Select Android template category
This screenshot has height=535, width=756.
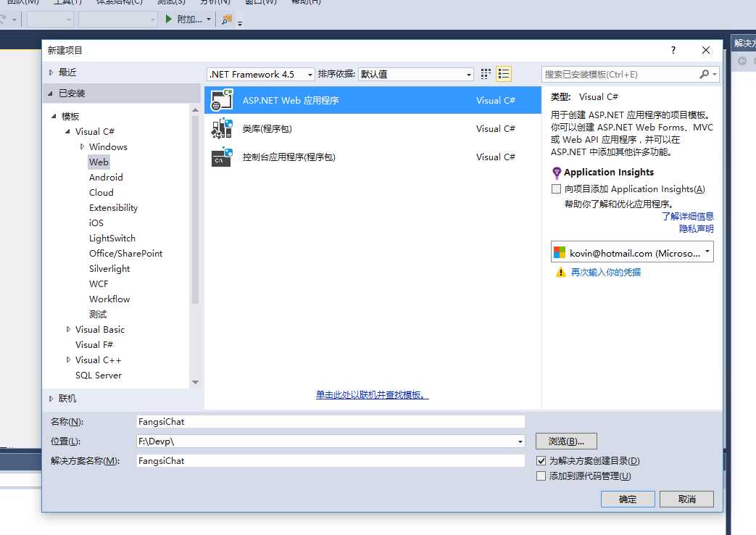point(106,177)
